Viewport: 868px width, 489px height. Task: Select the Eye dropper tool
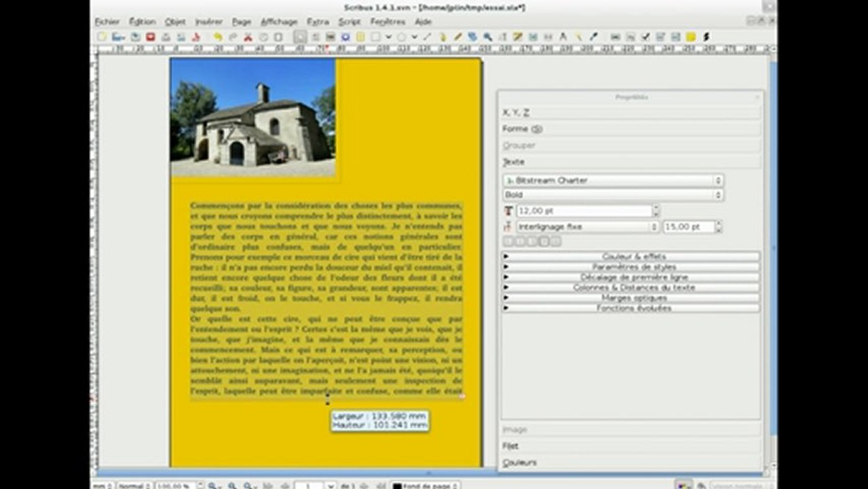pyautogui.click(x=594, y=37)
